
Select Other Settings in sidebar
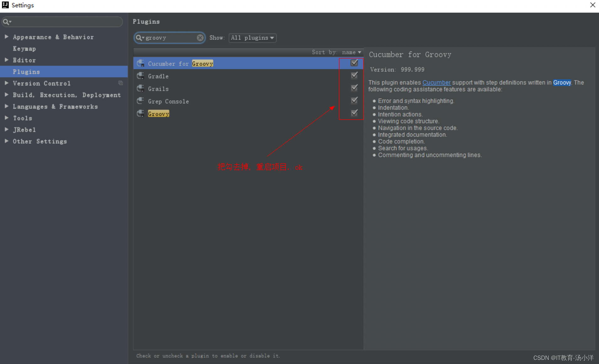40,141
